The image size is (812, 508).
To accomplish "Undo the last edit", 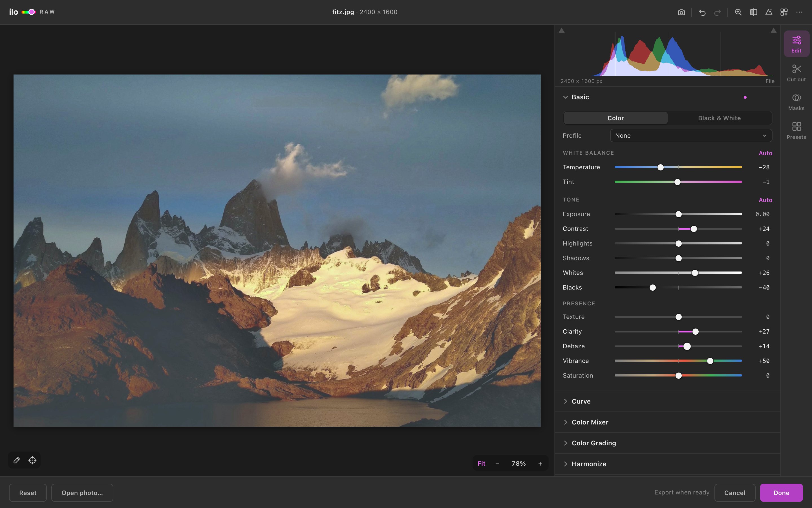I will point(702,12).
